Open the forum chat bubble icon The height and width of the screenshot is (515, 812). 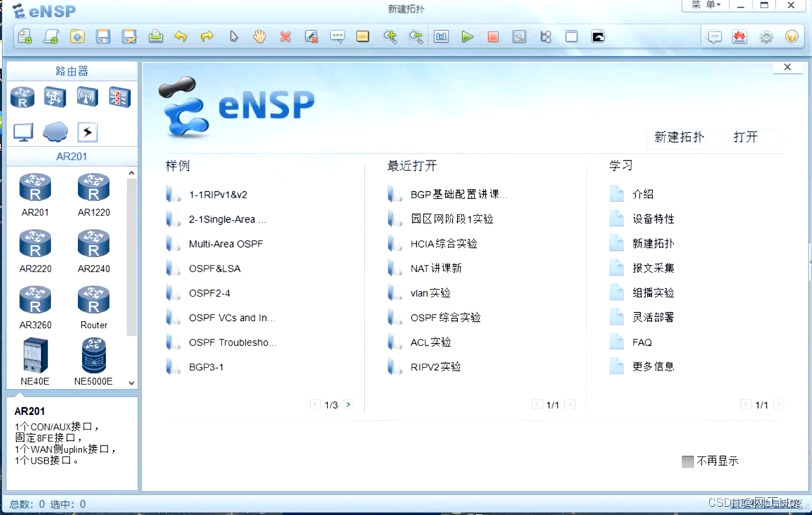point(714,37)
